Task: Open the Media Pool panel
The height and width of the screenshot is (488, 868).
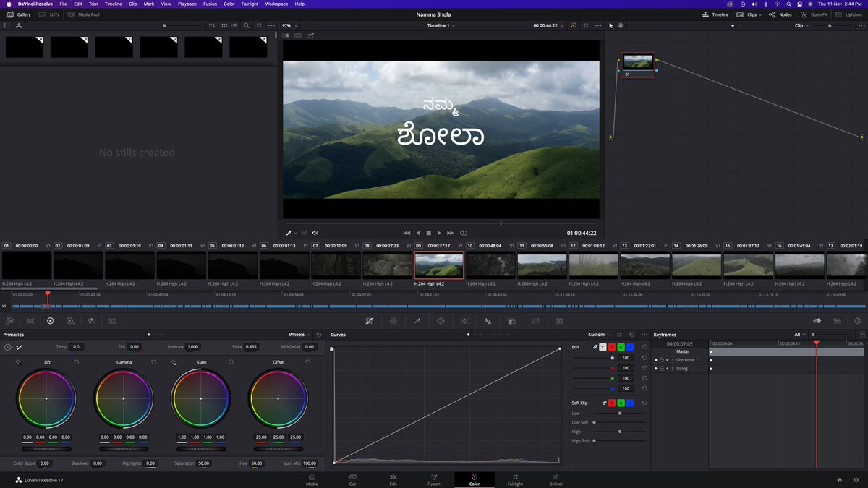Action: click(84, 14)
